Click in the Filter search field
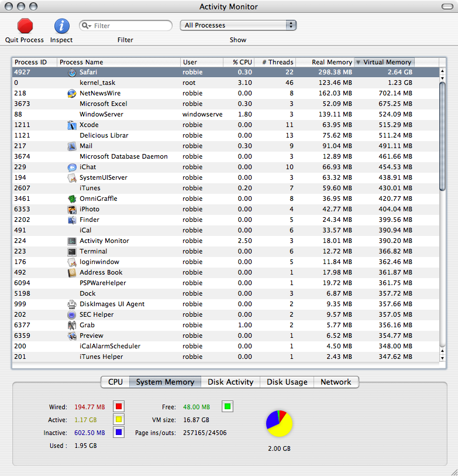 pos(126,26)
